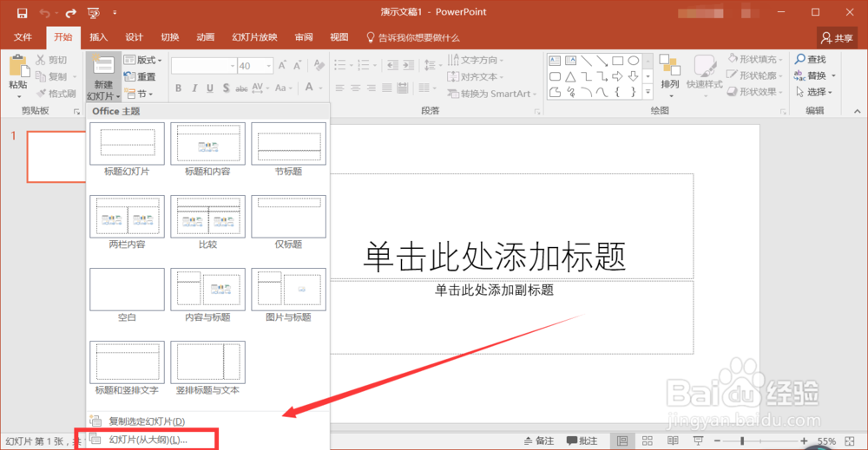The image size is (868, 450).
Task: Click Reset (重置) slide button
Action: [140, 76]
